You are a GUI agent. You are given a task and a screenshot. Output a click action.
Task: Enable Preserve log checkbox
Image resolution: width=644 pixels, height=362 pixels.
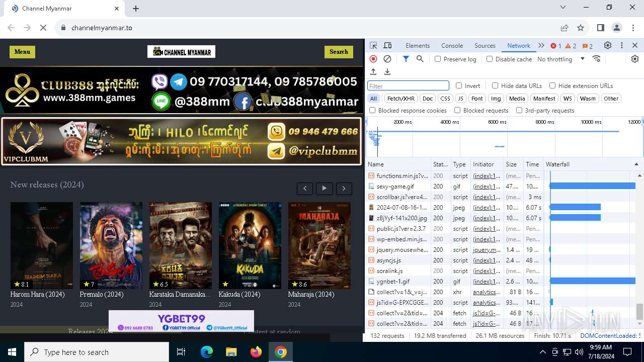(x=438, y=59)
